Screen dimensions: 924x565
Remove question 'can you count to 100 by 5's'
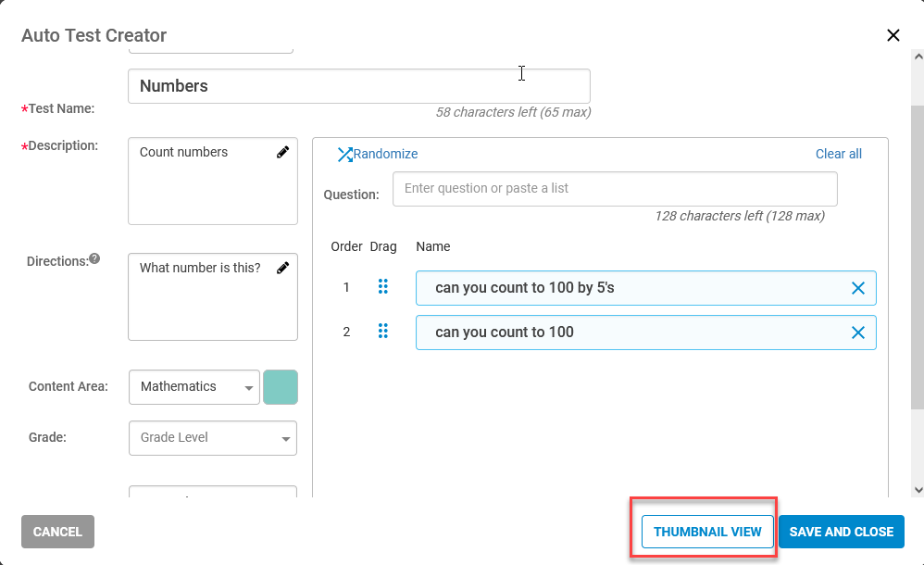click(858, 288)
